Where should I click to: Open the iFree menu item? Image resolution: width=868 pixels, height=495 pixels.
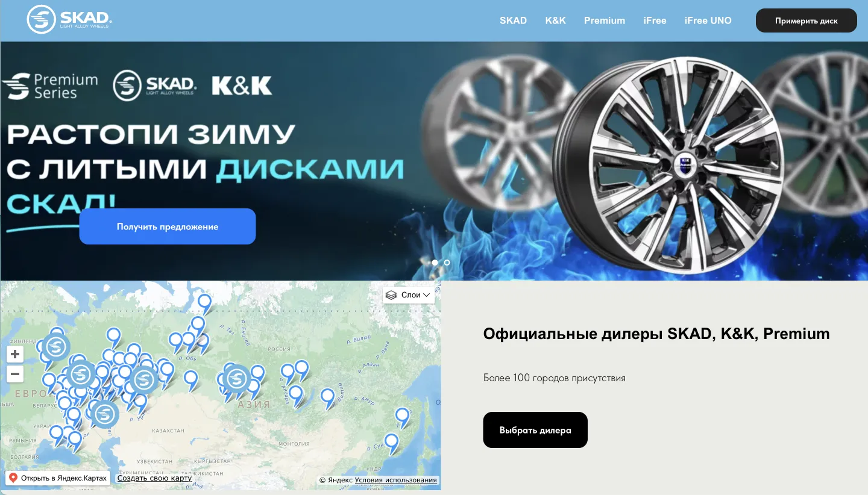click(655, 20)
